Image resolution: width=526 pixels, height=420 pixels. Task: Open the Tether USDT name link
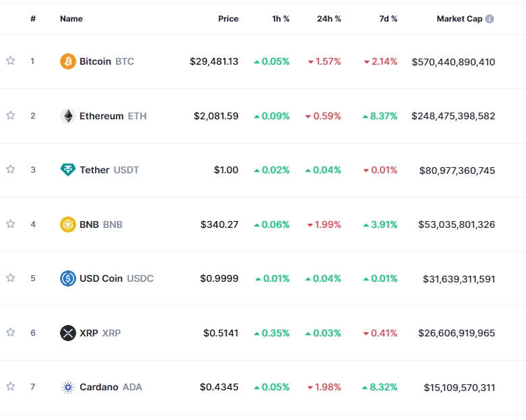[x=109, y=170]
